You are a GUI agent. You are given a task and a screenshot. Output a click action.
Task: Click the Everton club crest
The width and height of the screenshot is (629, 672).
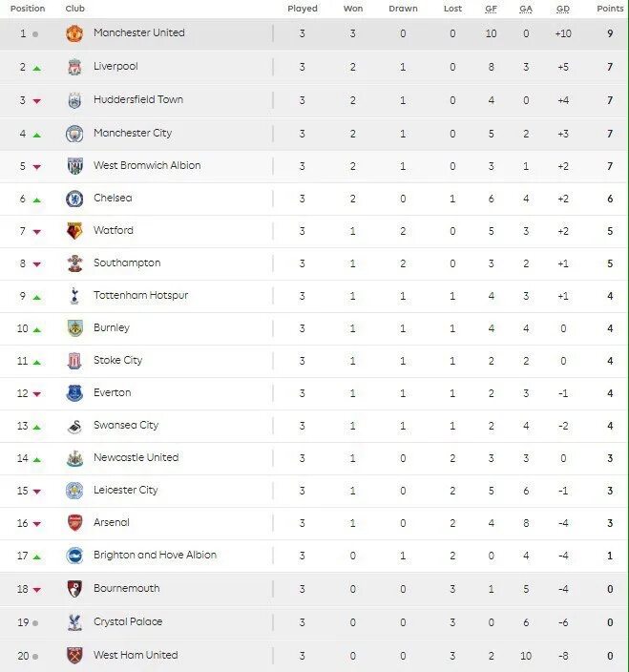(x=74, y=393)
